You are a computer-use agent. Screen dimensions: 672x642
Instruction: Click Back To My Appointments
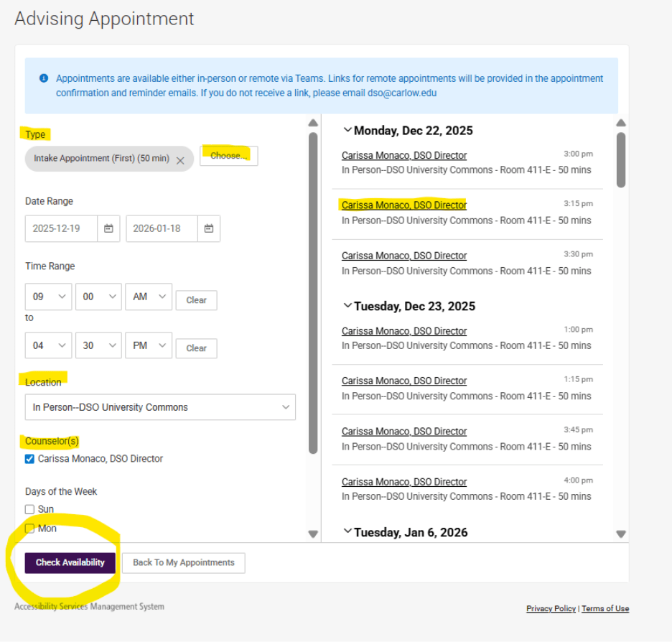[x=183, y=562]
